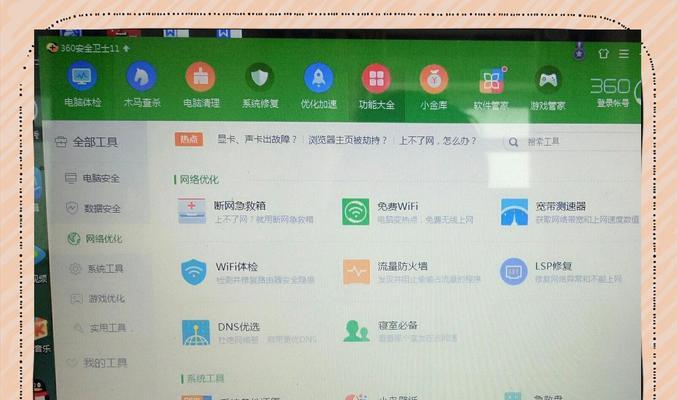
Task: Open LSP修复 purple icon
Action: coord(513,272)
